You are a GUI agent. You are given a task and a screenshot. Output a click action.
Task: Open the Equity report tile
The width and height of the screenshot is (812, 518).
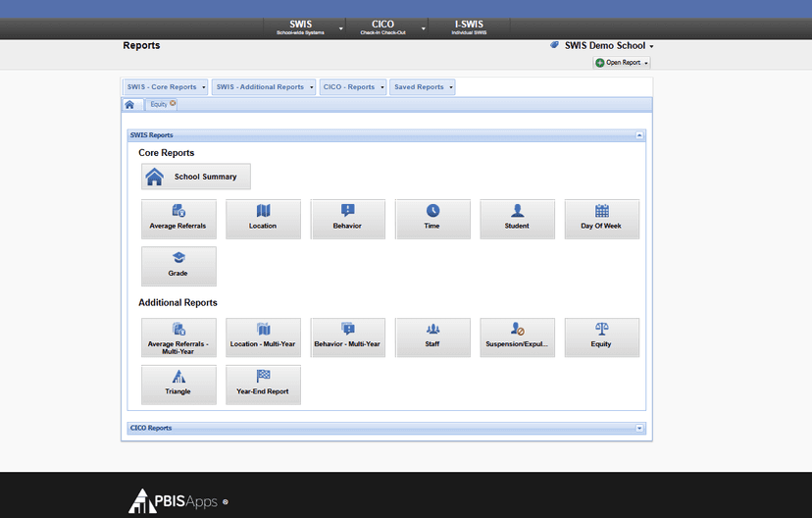[602, 337]
